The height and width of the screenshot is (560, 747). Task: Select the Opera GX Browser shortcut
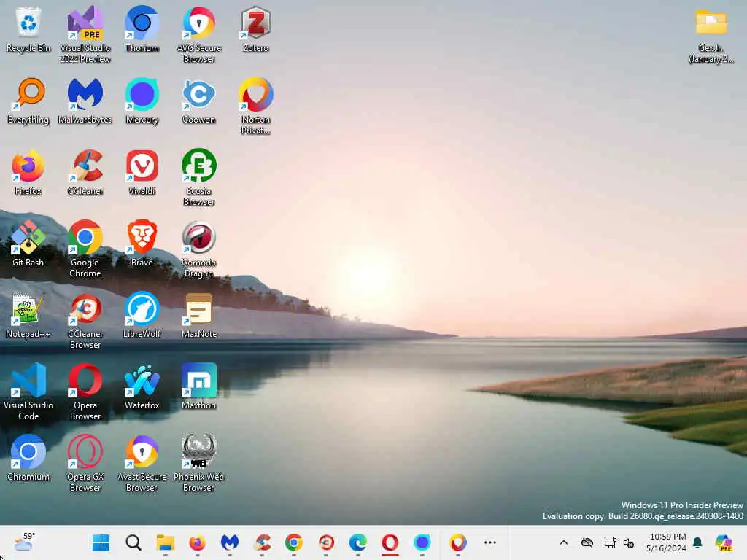85,463
